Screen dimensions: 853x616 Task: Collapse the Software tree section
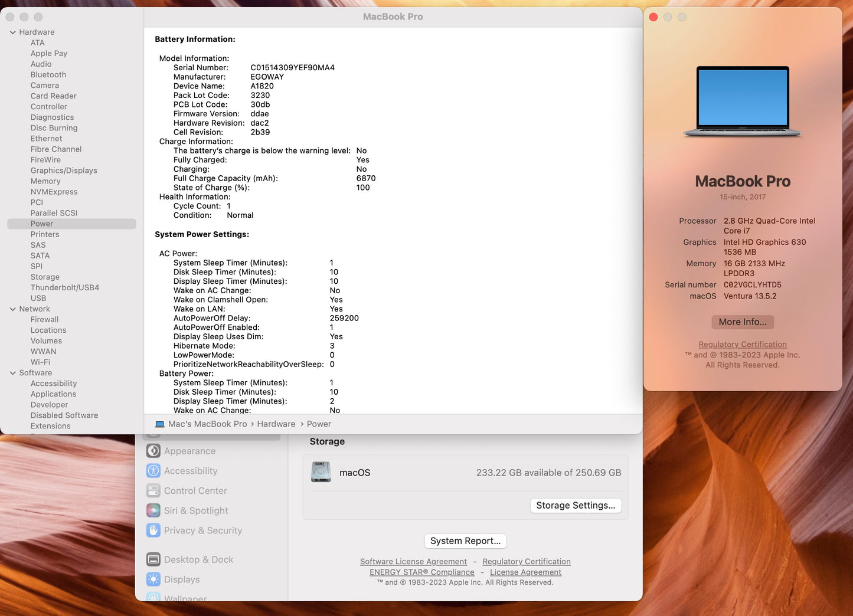[13, 373]
